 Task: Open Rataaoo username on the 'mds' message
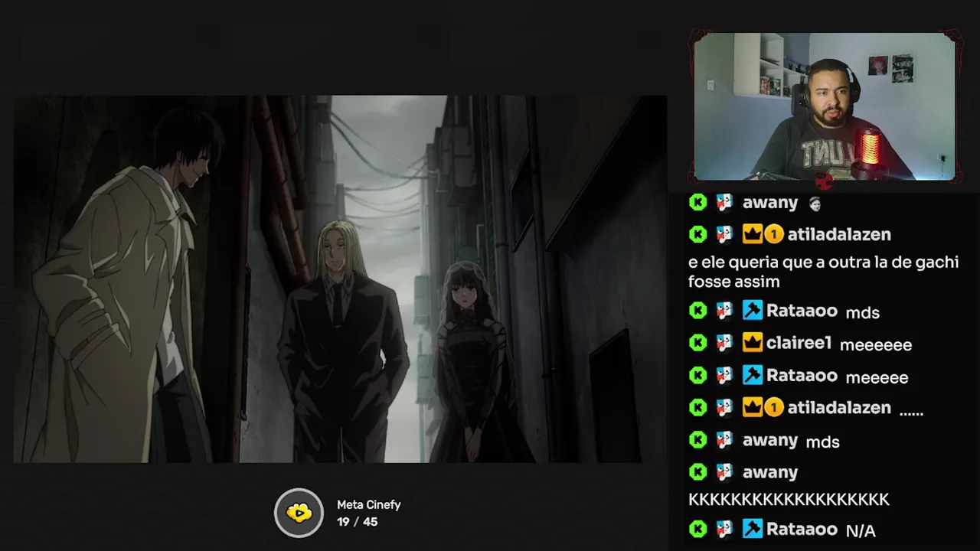click(x=802, y=311)
